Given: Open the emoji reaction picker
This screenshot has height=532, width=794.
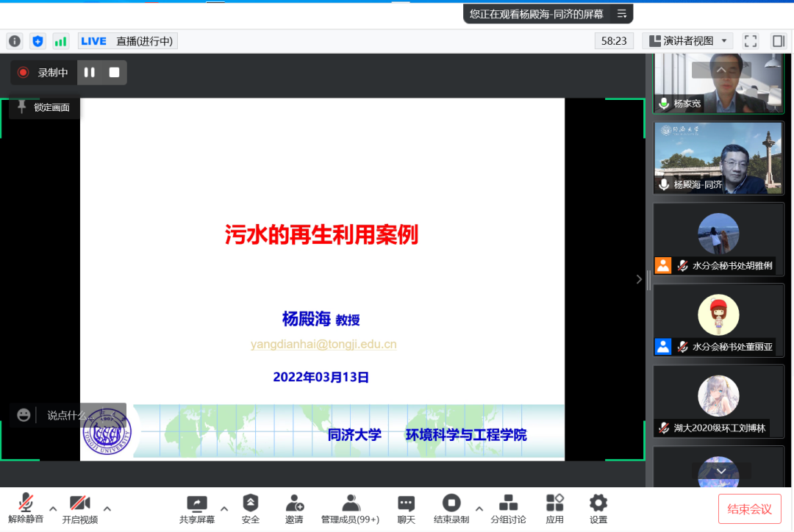Looking at the screenshot, I should [x=24, y=415].
